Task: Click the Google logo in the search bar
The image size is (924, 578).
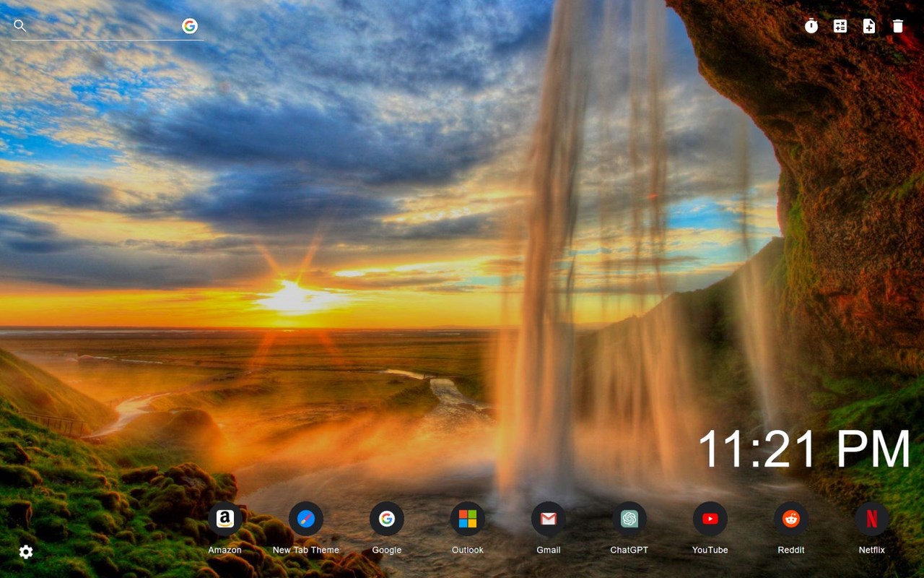Action: coord(190,26)
